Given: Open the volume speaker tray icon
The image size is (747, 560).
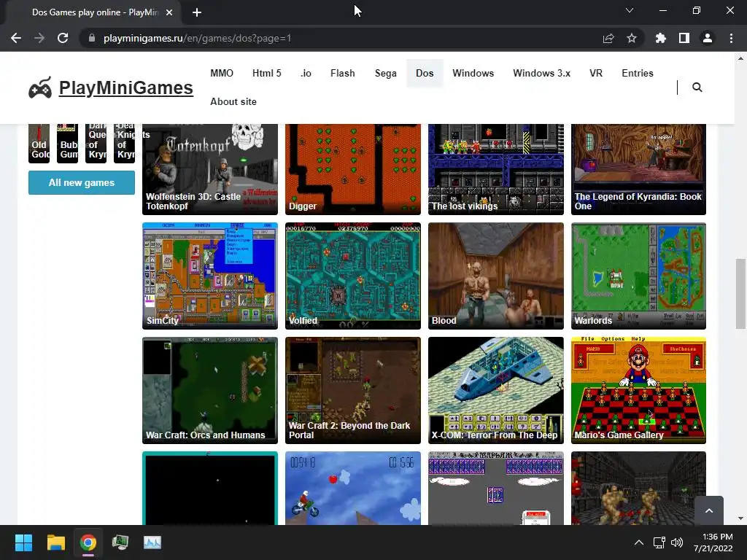Looking at the screenshot, I should click(x=677, y=542).
